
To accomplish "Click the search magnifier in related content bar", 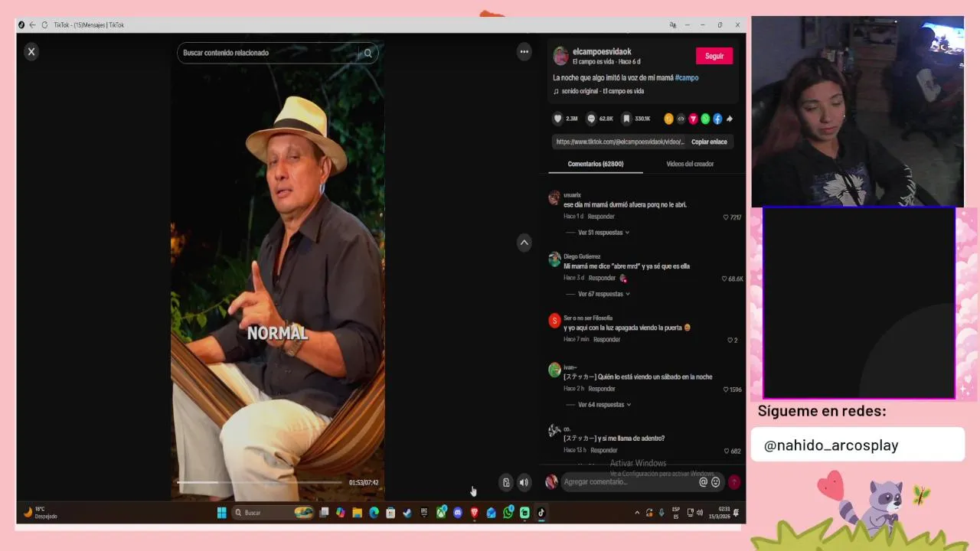I will [x=368, y=53].
